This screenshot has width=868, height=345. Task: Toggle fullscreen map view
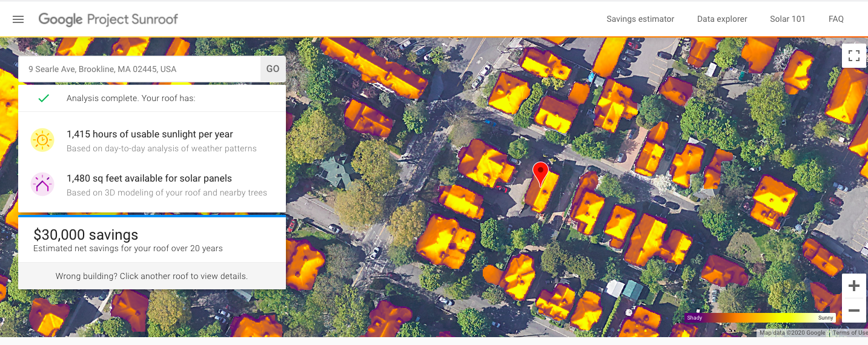click(854, 56)
